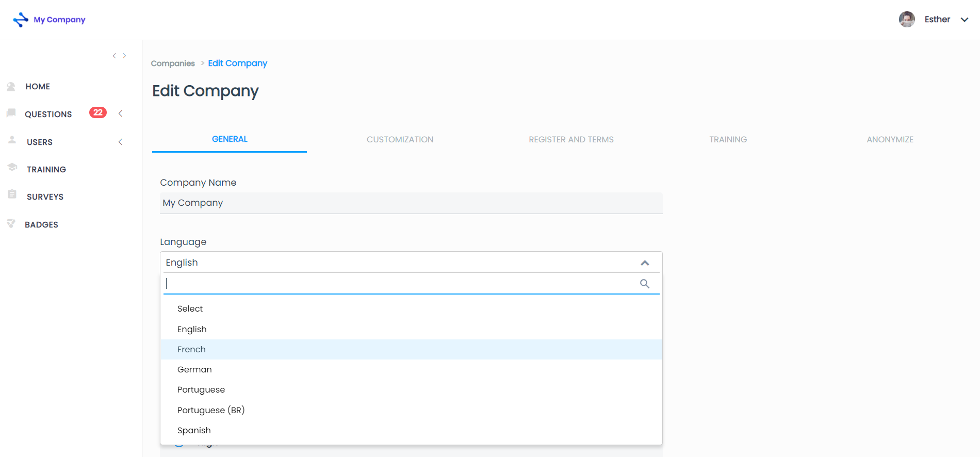Open the Home sidebar icon
The width and height of the screenshot is (980, 457).
[x=11, y=87]
